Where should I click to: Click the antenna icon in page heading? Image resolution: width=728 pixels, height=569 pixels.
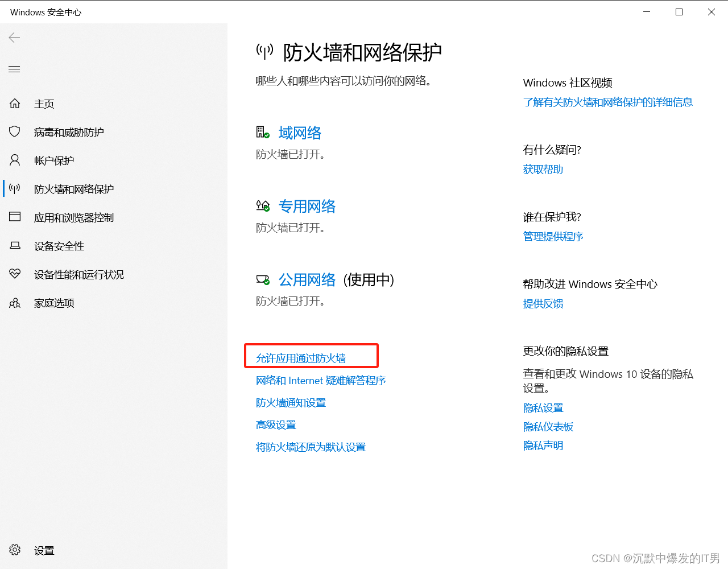tap(264, 52)
